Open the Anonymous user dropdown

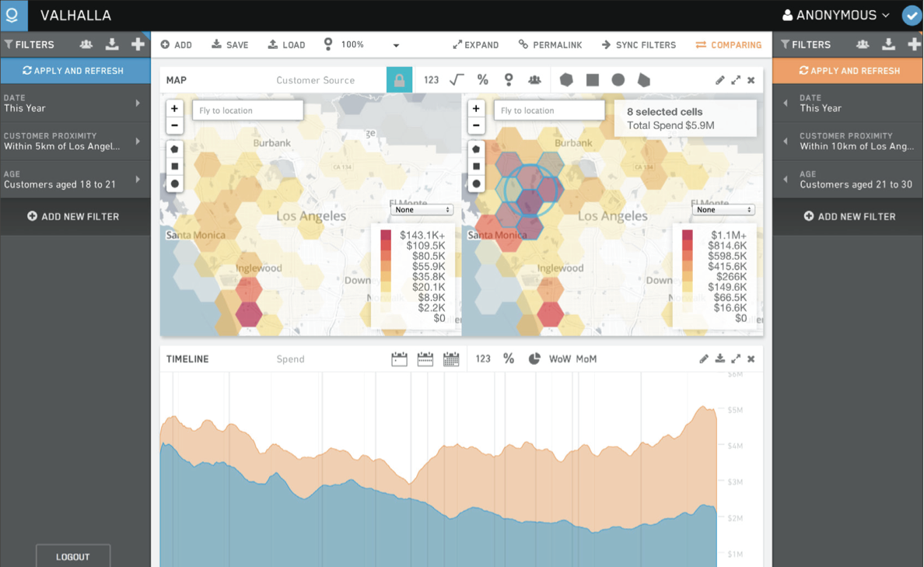pos(835,16)
